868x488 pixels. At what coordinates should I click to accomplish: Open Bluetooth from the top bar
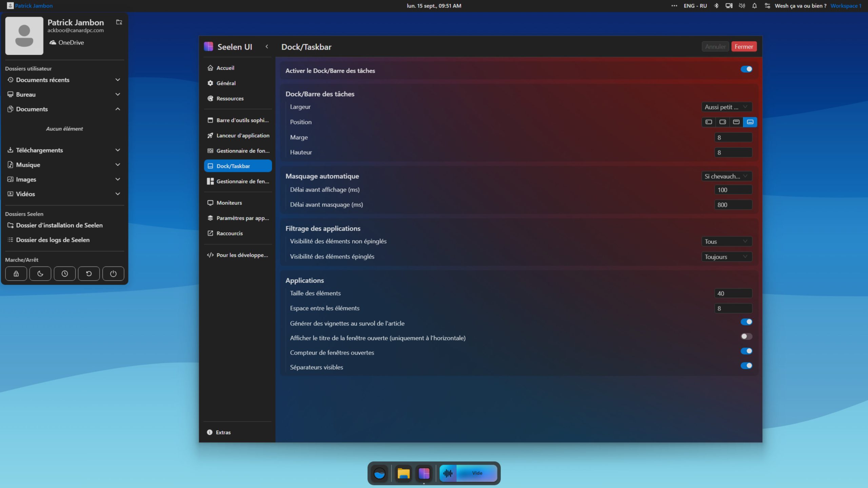[x=716, y=6]
